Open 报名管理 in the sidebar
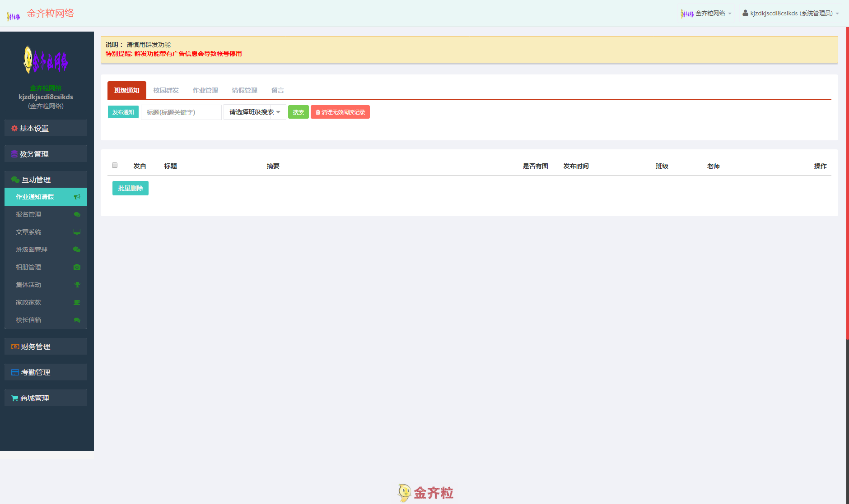The image size is (849, 504). [46, 214]
